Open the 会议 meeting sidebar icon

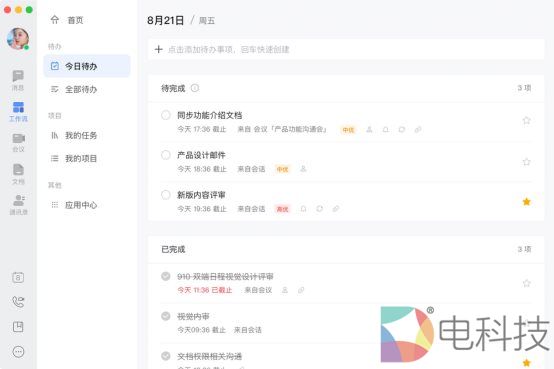coord(18,142)
